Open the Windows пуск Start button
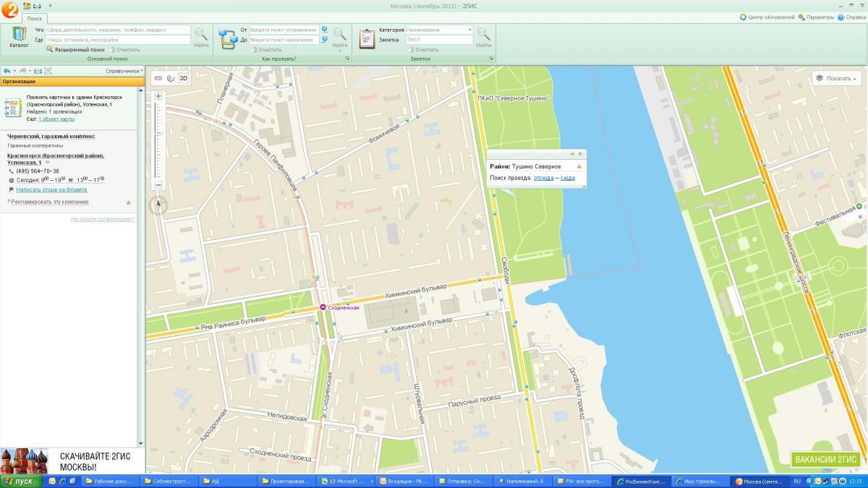The height and width of the screenshot is (488, 868). pyautogui.click(x=20, y=481)
